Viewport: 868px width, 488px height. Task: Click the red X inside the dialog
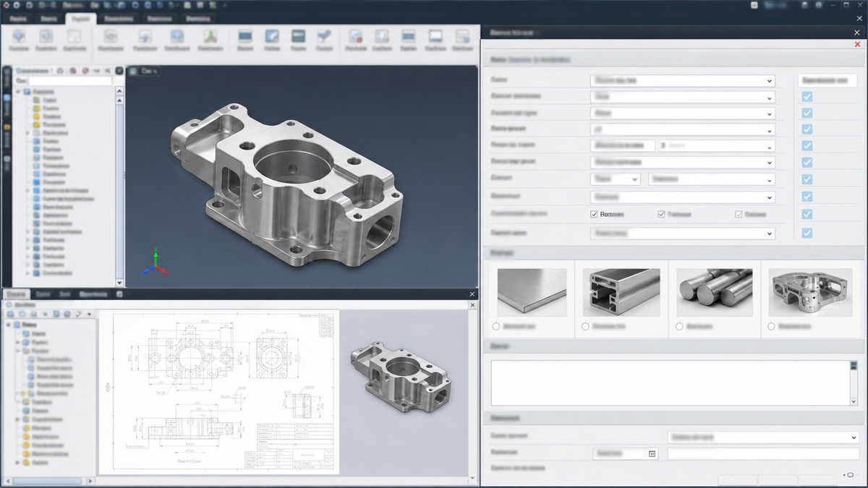point(858,45)
